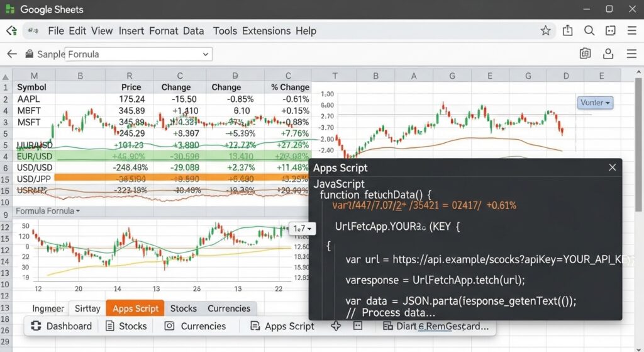Click the back arrow next to Sample
This screenshot has width=644, height=352.
(12, 54)
